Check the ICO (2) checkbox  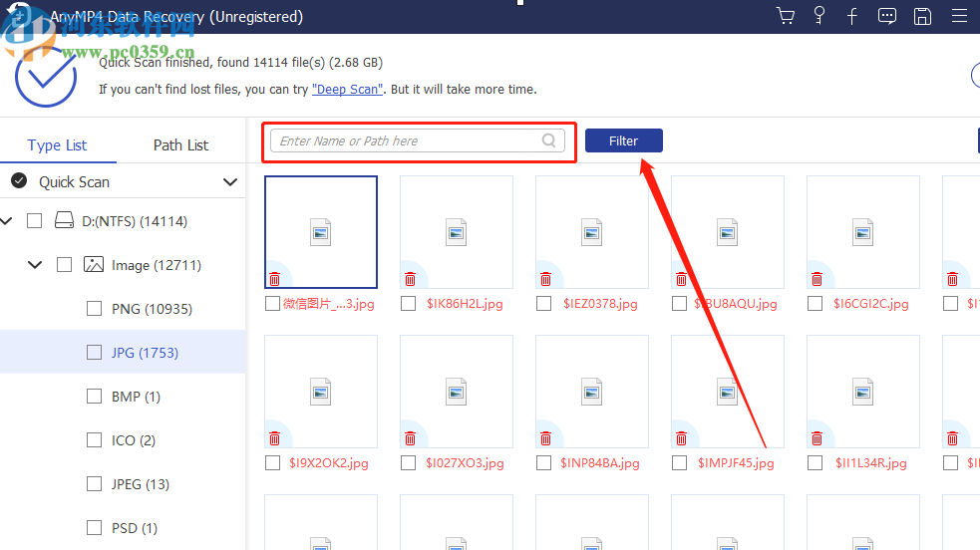pyautogui.click(x=95, y=440)
